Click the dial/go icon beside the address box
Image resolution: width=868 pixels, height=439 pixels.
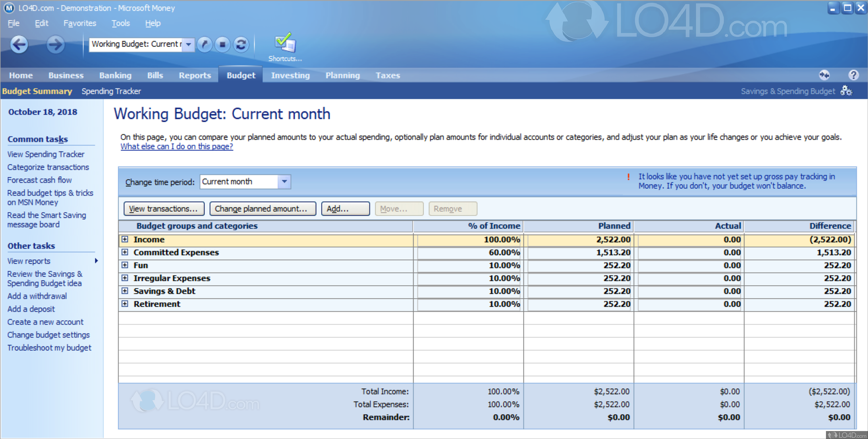point(204,44)
